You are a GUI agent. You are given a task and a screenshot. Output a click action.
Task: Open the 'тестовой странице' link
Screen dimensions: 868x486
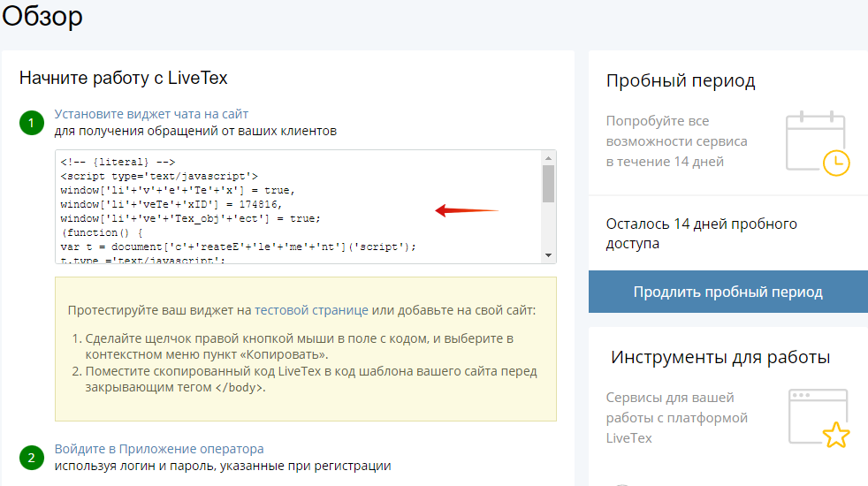311,310
